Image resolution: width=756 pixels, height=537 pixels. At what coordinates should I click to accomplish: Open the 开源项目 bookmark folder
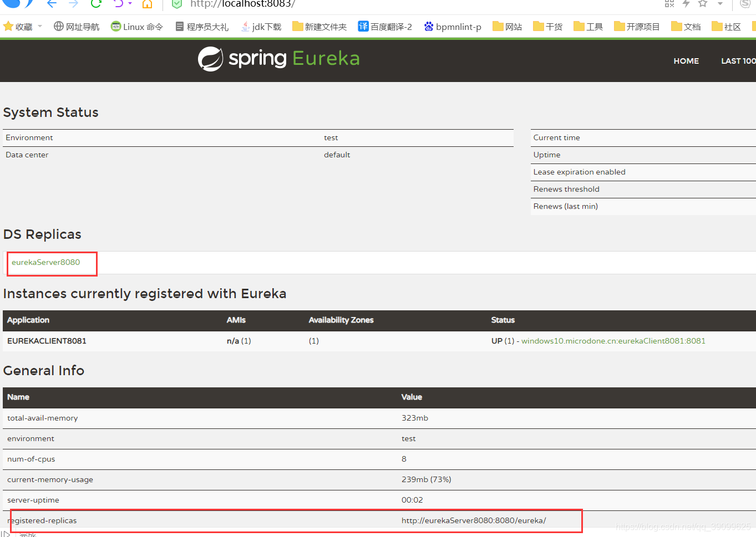pyautogui.click(x=637, y=27)
